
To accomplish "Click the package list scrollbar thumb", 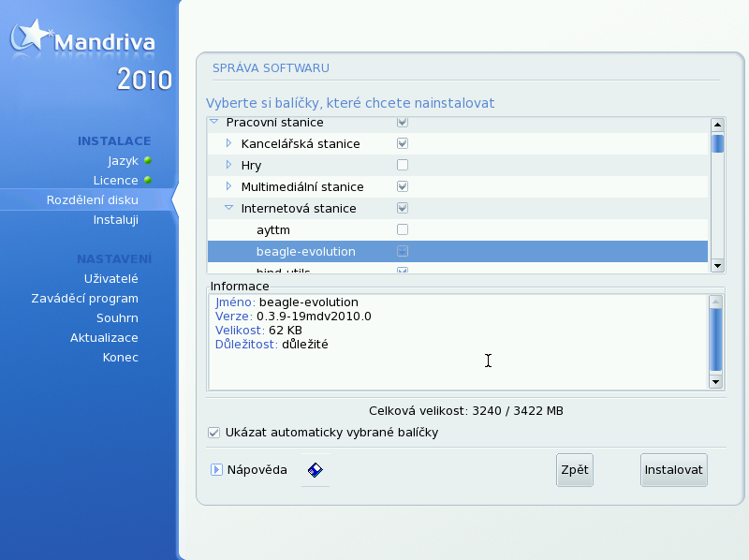I will pos(717,144).
